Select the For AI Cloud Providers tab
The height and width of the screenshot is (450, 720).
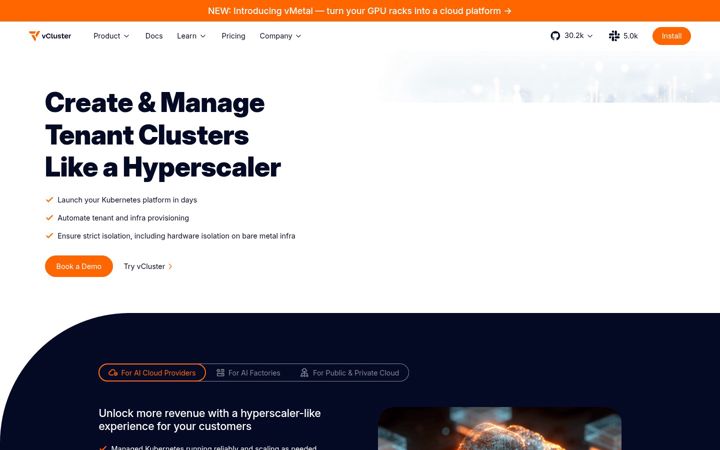point(152,373)
